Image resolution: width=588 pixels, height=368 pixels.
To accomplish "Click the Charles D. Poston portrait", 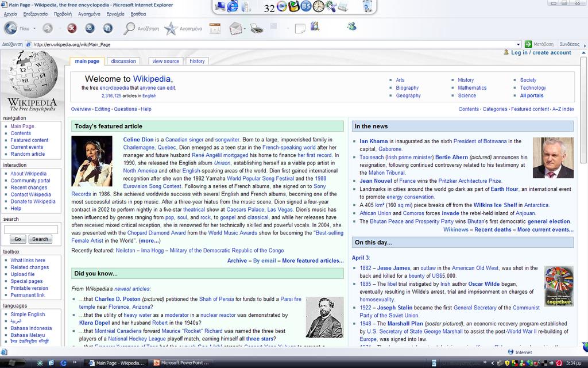I will [325, 317].
